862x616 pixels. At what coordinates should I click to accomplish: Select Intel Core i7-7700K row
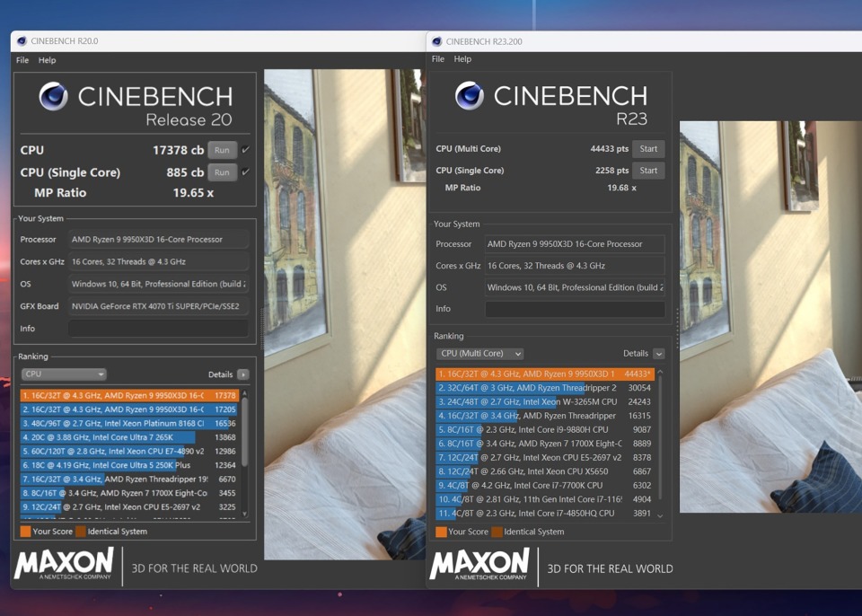tap(545, 486)
